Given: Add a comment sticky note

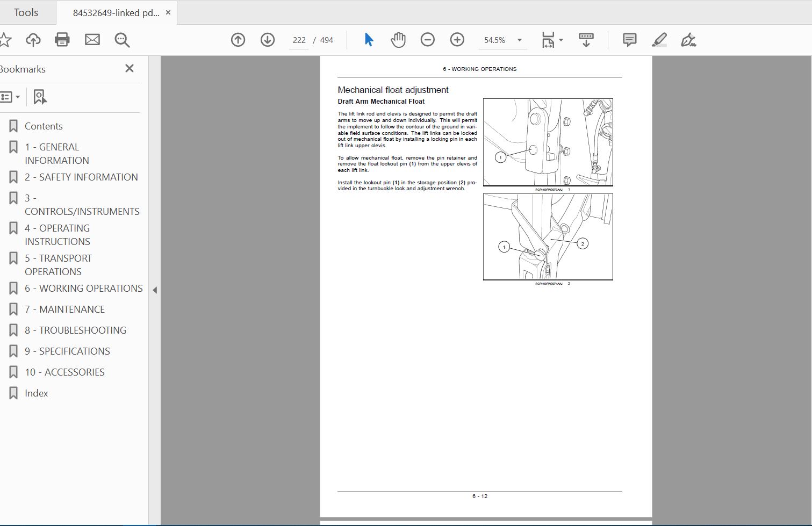Looking at the screenshot, I should coord(629,40).
